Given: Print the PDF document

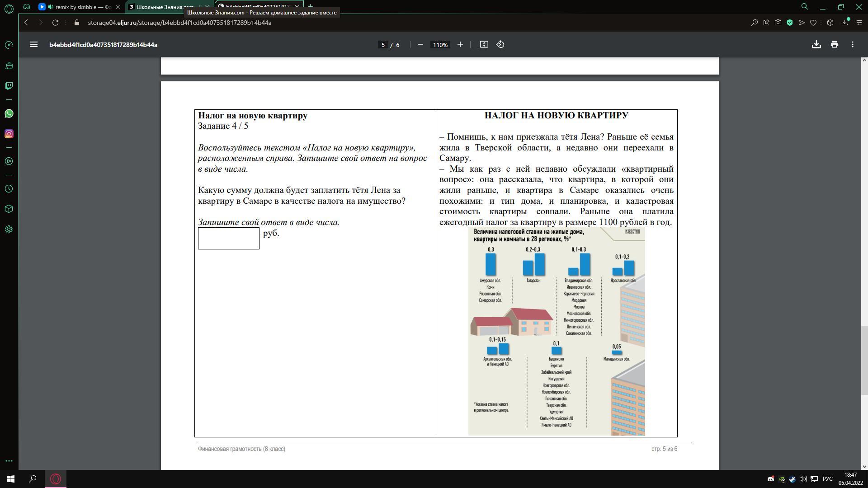Looking at the screenshot, I should click(x=835, y=44).
